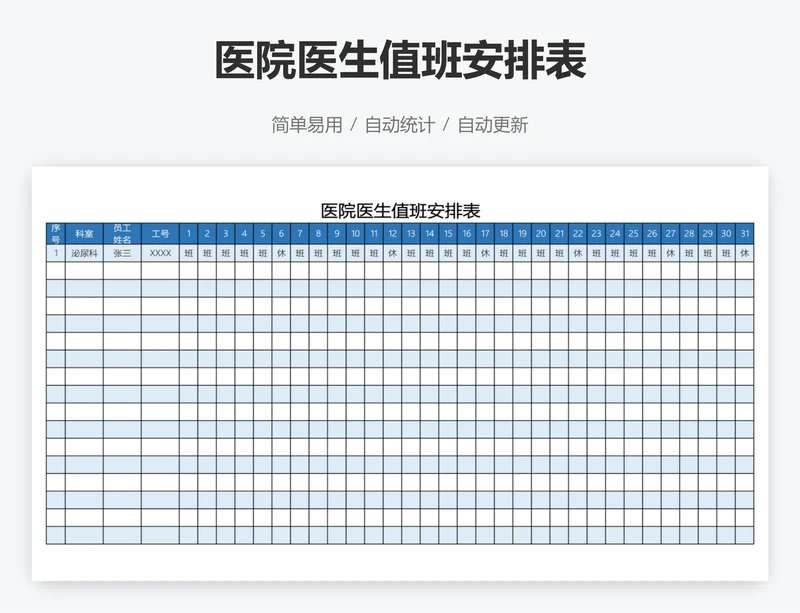Click the day 22 column header
This screenshot has height=613, width=800.
click(x=578, y=234)
